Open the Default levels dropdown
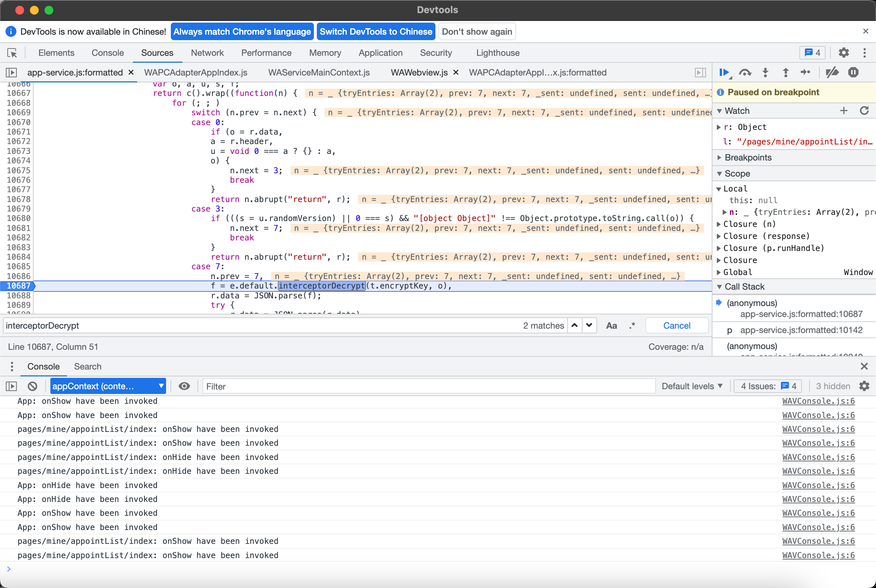 (692, 386)
